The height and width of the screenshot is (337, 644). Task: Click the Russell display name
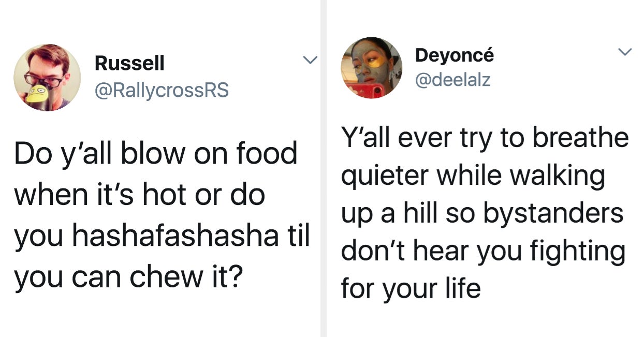click(x=129, y=64)
